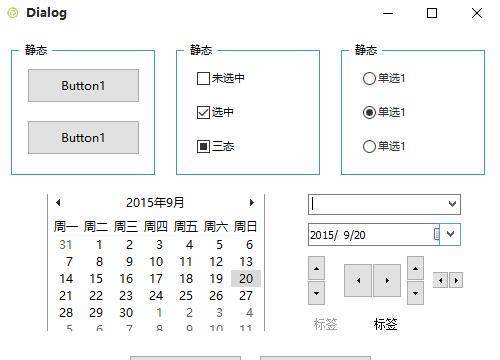This screenshot has height=360, width=500.
Task: Click inside the empty combo box text field
Action: coord(377,204)
